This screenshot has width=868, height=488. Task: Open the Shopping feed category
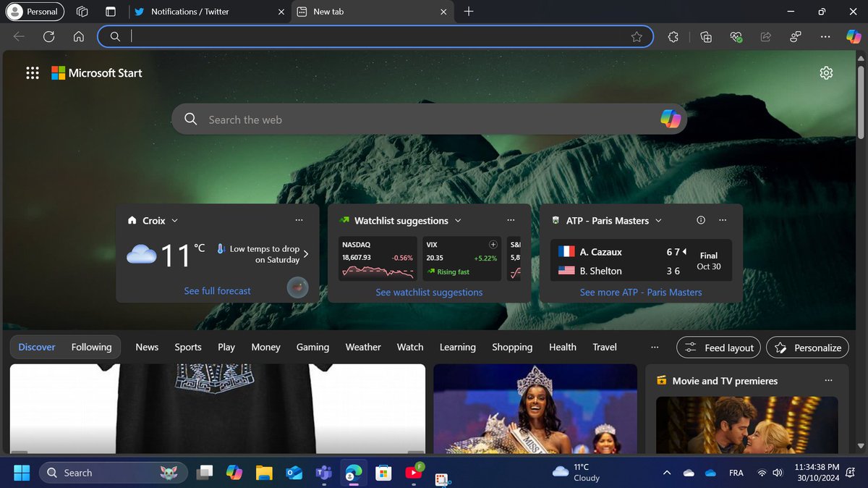(512, 348)
